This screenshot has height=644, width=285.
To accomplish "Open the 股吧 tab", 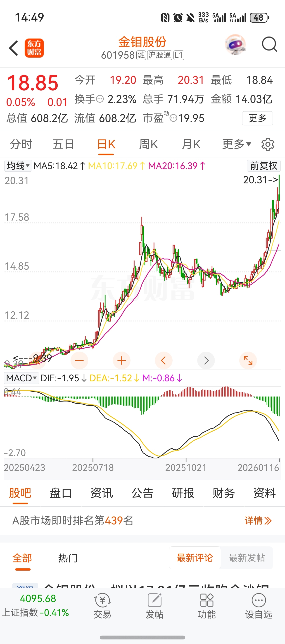I will 20,493.
